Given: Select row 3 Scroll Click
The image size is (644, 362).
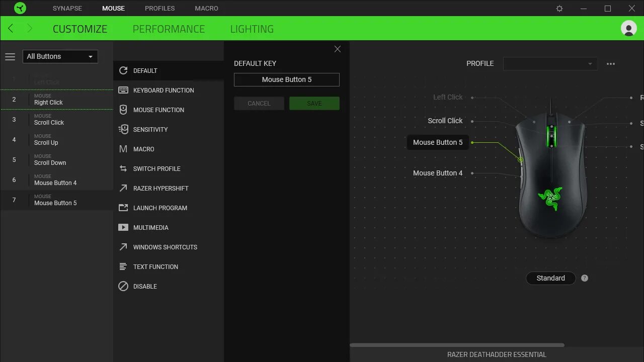Looking at the screenshot, I should (x=57, y=120).
